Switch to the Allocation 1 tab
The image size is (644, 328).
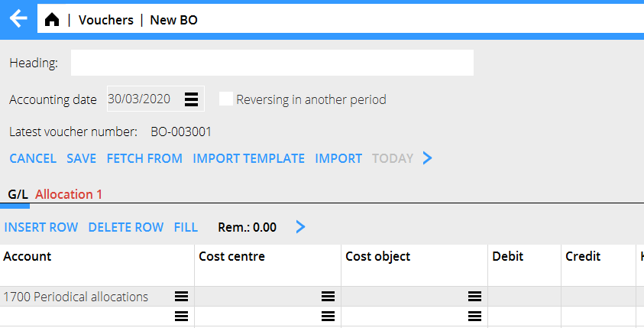coord(69,194)
